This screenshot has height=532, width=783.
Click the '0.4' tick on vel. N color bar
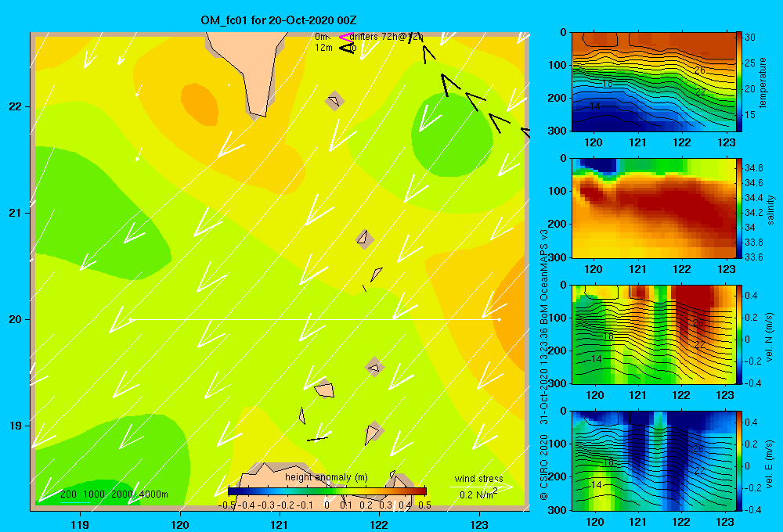751,296
